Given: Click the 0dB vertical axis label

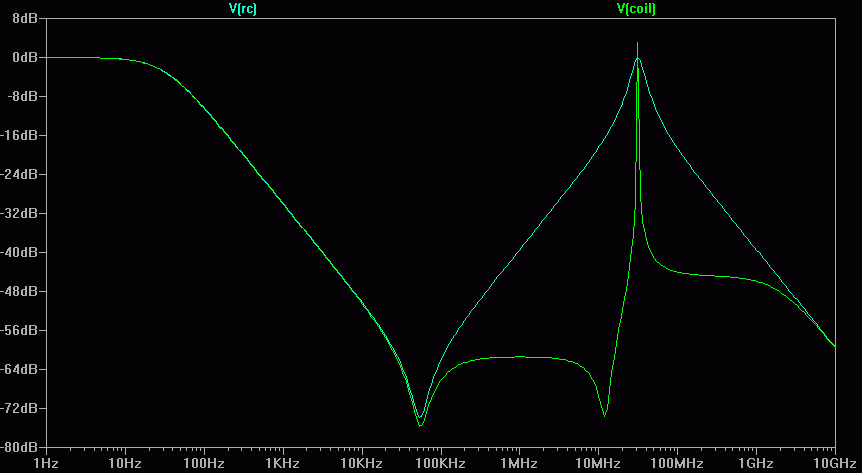Looking at the screenshot, I should pyautogui.click(x=25, y=57).
